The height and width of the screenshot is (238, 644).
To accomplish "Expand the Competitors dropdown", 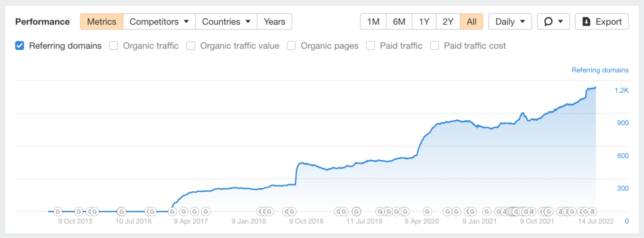I will point(159,22).
